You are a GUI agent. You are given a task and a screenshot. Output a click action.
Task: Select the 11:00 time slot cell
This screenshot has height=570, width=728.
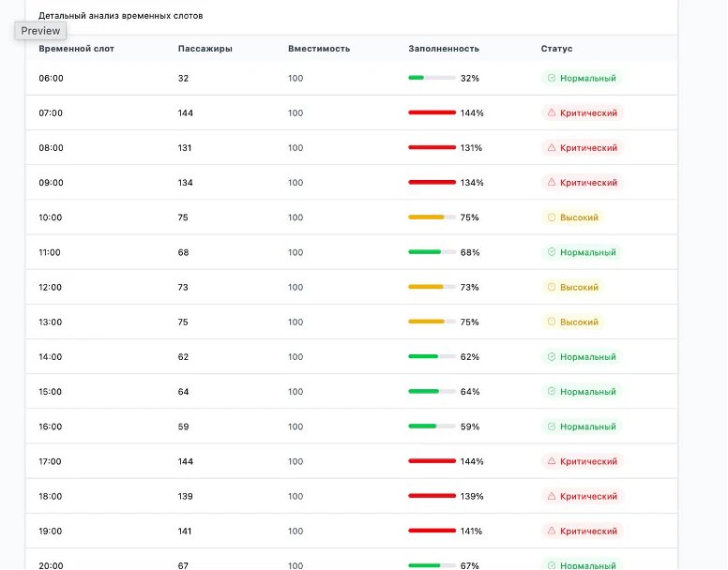[50, 252]
